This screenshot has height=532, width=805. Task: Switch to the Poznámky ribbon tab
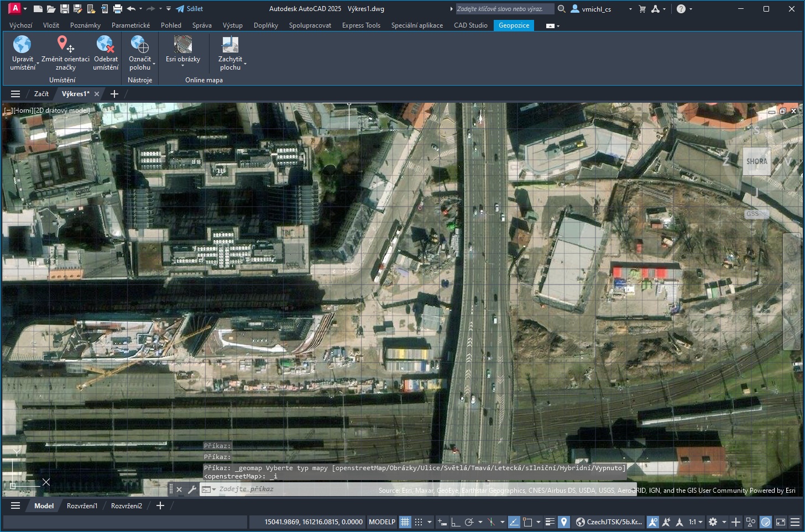pyautogui.click(x=85, y=25)
